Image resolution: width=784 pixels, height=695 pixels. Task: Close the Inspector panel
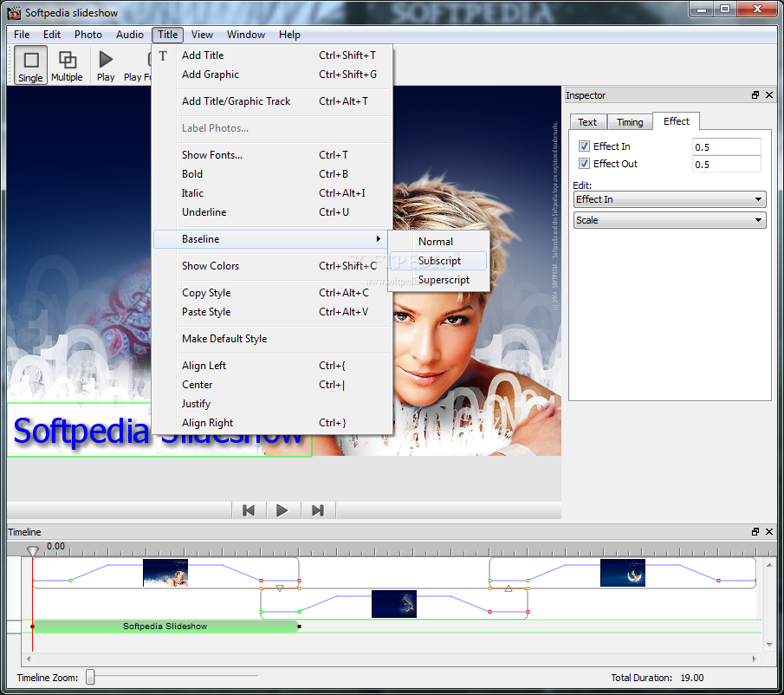pos(769,95)
